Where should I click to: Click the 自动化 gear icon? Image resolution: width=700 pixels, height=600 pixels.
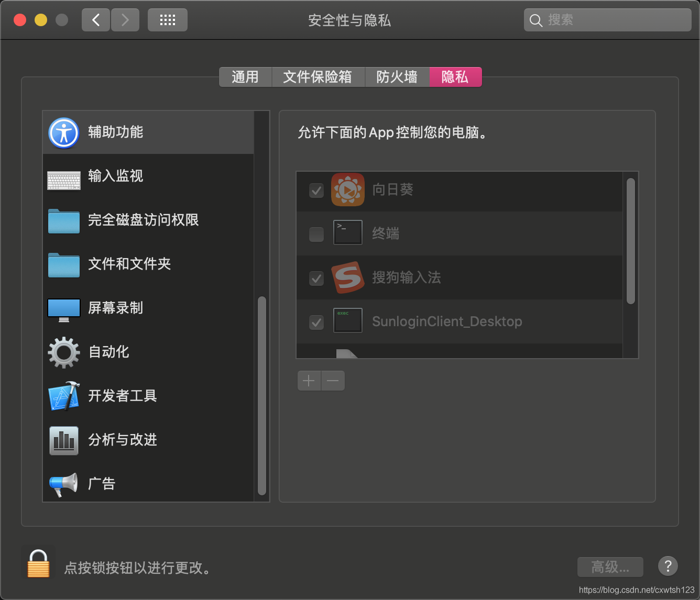point(63,352)
